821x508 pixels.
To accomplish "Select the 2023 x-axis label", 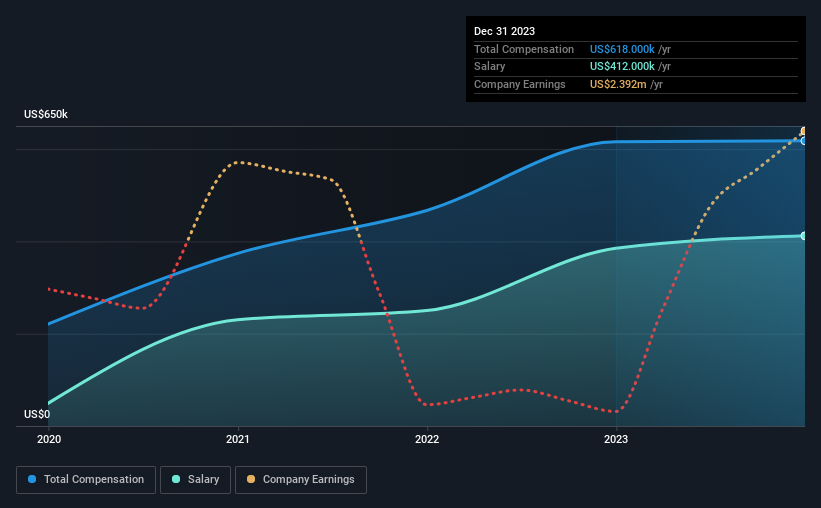I will click(616, 439).
